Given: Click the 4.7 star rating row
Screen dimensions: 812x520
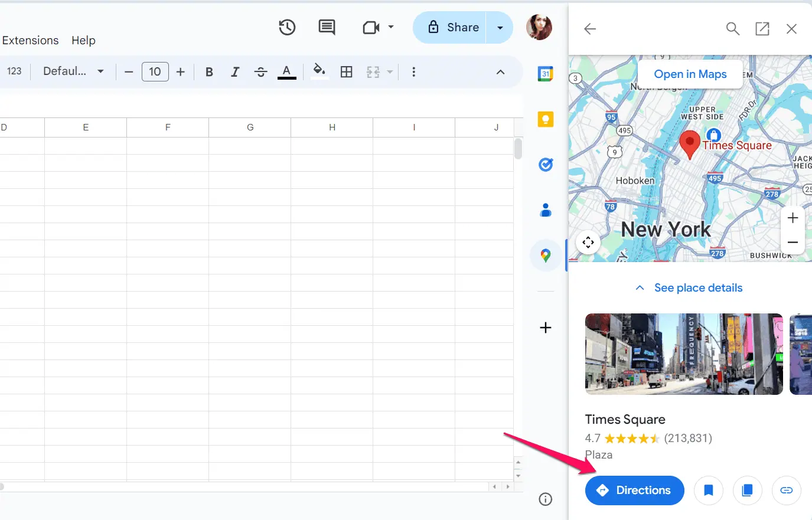Looking at the screenshot, I should pyautogui.click(x=648, y=439).
